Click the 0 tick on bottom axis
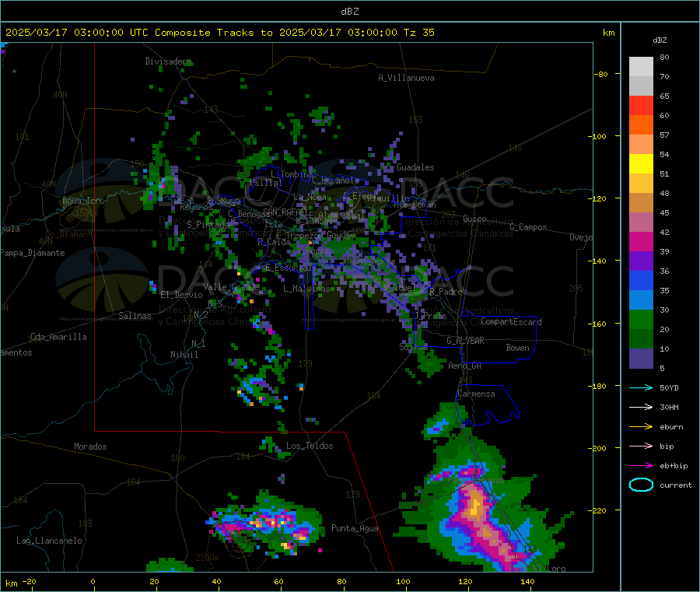This screenshot has height=592, width=700. [x=93, y=582]
